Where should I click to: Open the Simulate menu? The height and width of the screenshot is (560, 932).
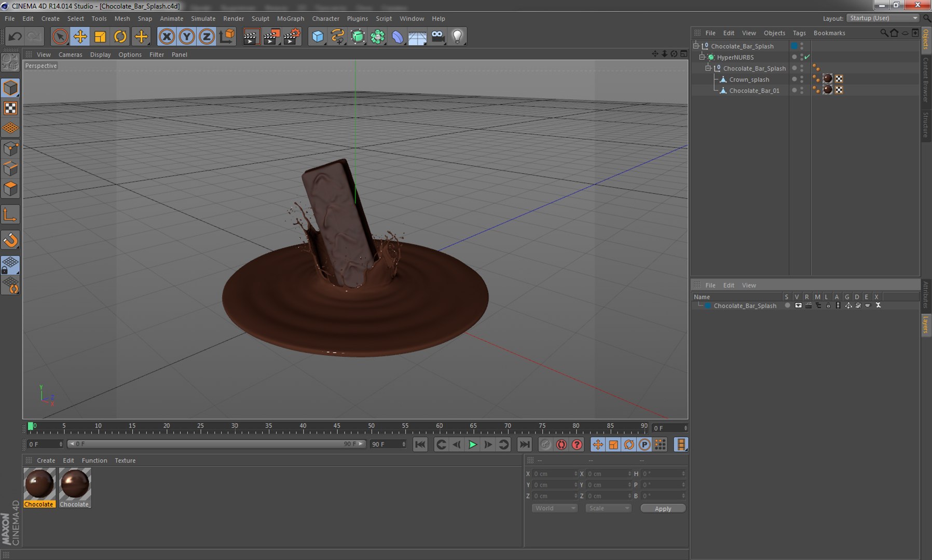pos(203,19)
